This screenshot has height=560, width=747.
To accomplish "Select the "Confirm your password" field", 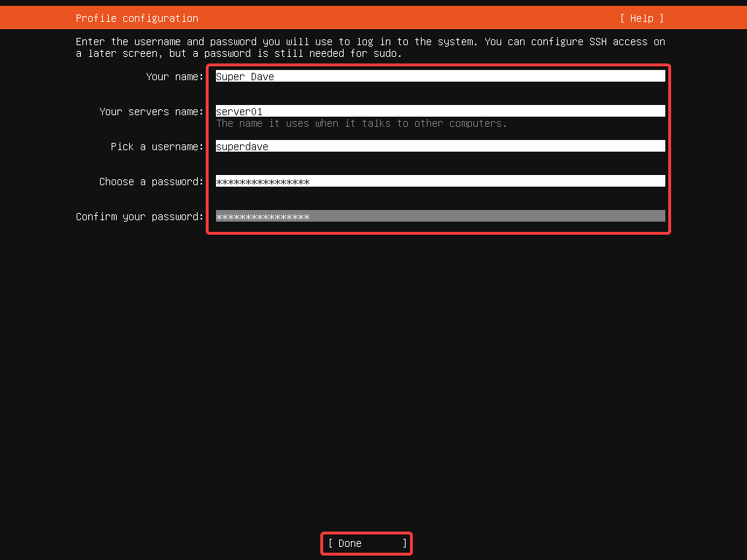I will point(438,216).
